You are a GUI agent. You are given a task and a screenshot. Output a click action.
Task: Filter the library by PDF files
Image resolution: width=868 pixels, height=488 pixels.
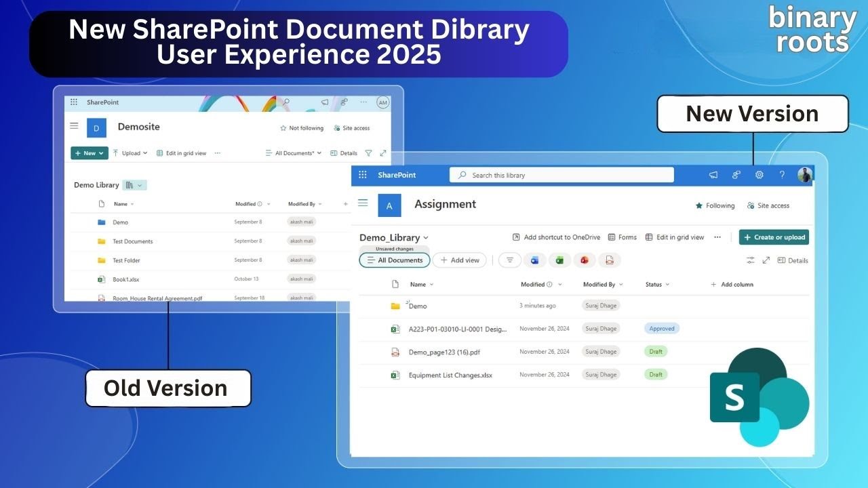point(610,260)
